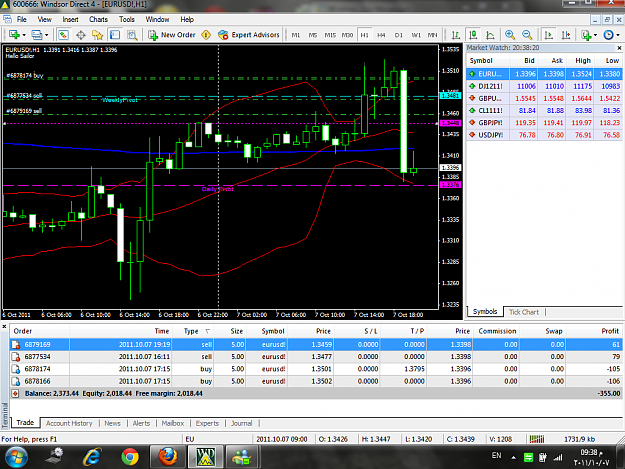Zoom out on the chart

(x=527, y=35)
